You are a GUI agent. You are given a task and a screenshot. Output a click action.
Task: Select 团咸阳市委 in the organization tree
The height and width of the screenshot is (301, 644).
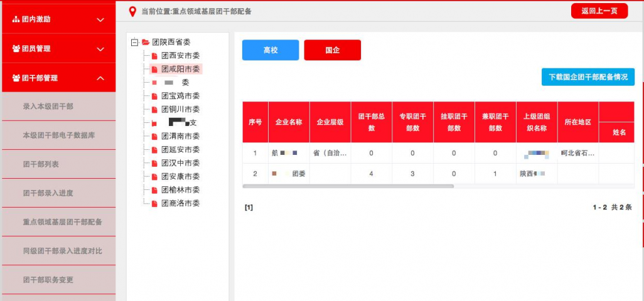(180, 69)
